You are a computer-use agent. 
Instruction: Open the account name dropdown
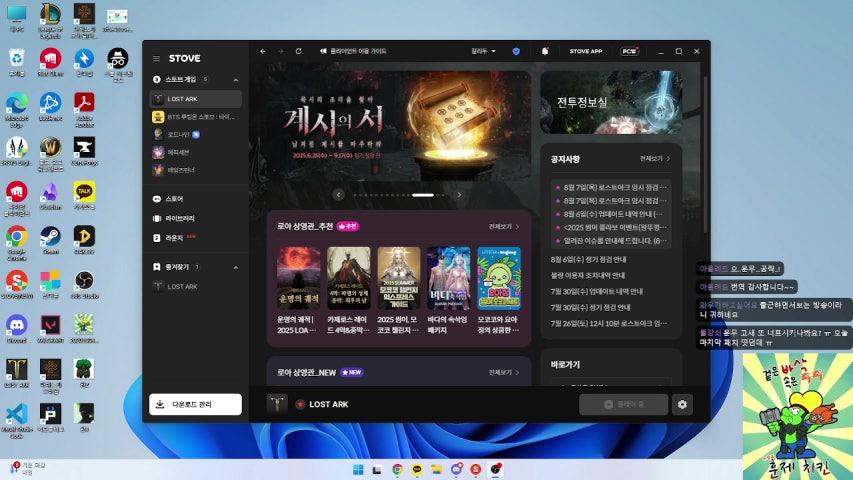pyautogui.click(x=483, y=51)
